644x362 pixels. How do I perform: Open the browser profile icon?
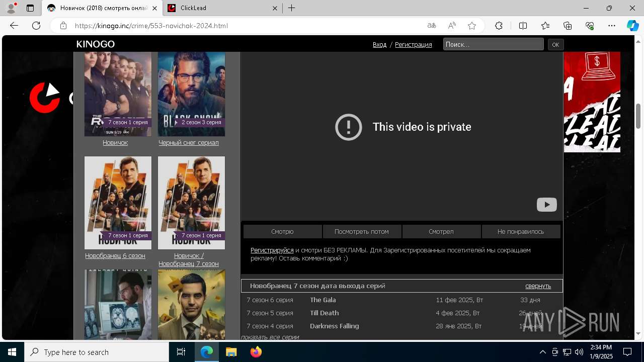point(11,8)
